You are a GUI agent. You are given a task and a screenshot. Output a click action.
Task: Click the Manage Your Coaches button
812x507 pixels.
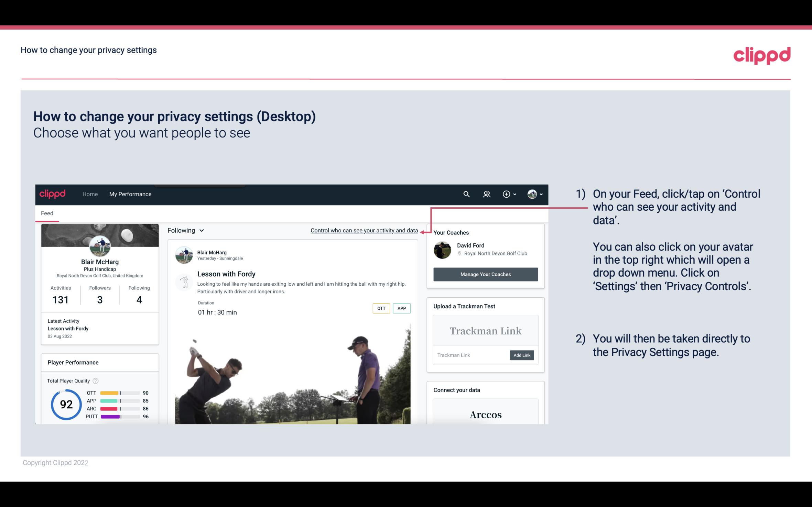click(485, 274)
